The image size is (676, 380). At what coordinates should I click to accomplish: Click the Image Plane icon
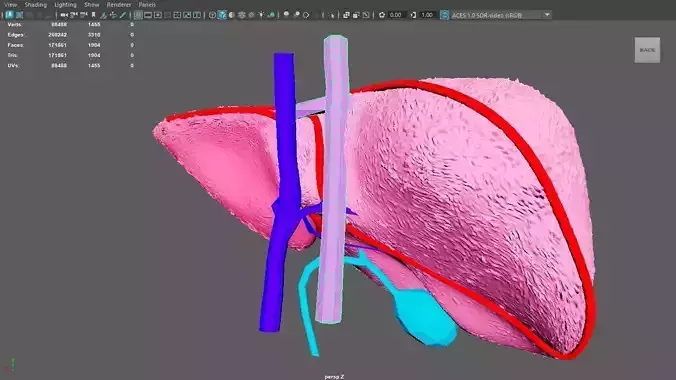point(103,15)
